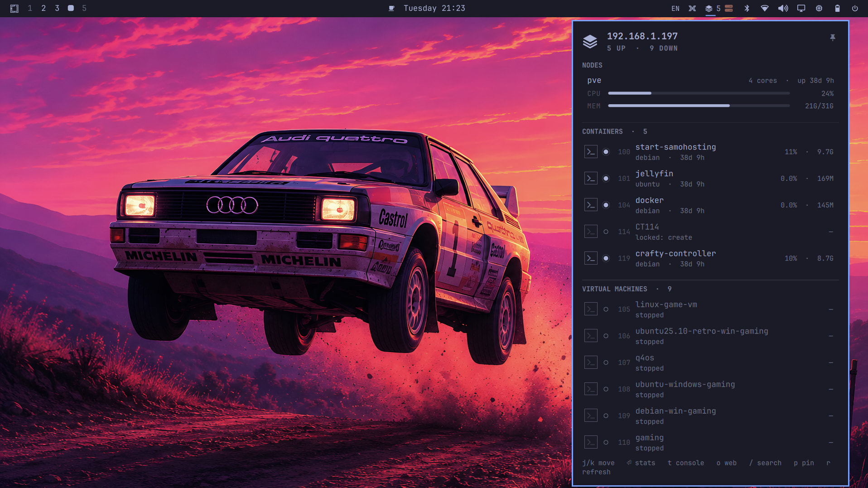Click the '21G/31G' memory value
This screenshot has width=868, height=488.
pyautogui.click(x=819, y=106)
